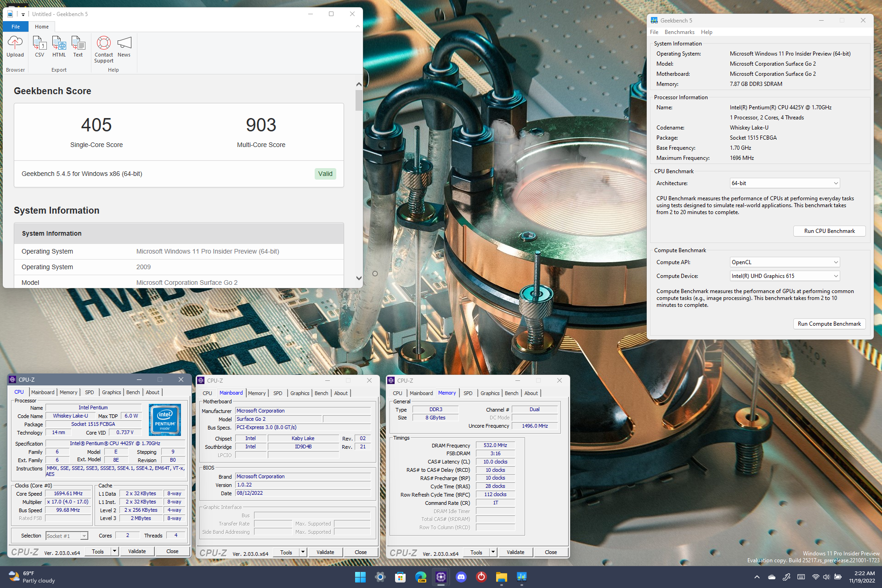The width and height of the screenshot is (882, 588).
Task: Click the vertical scrollbar thumb in results
Action: (x=359, y=100)
